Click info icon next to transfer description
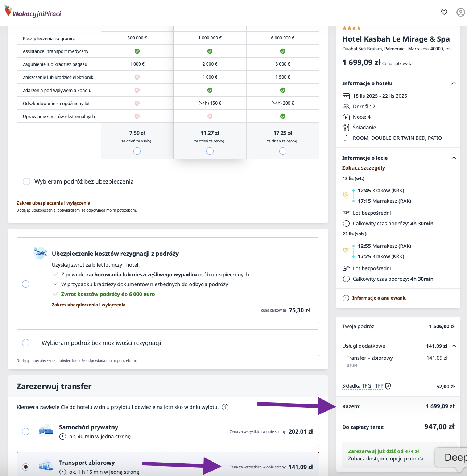Image resolution: width=467 pixels, height=476 pixels. [x=225, y=407]
